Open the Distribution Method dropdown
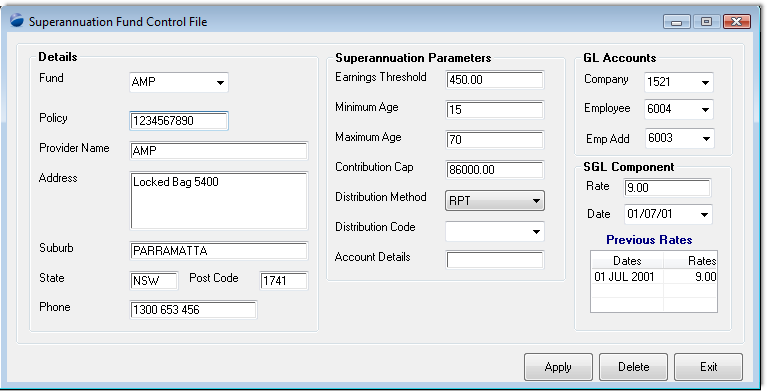 [x=495, y=201]
